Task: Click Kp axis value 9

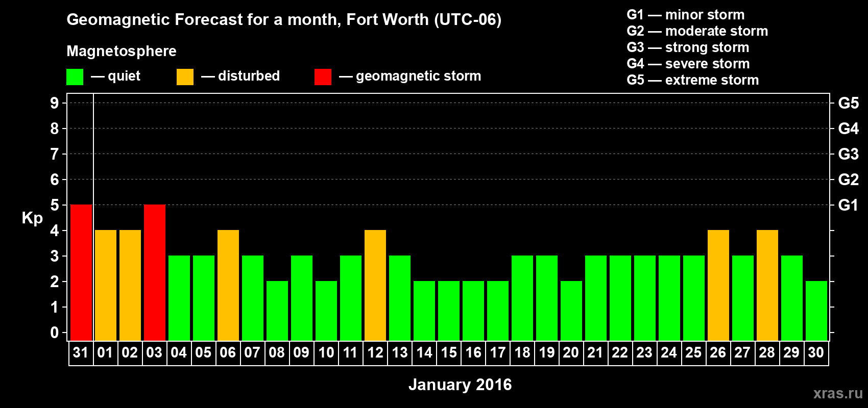Action: (x=55, y=103)
